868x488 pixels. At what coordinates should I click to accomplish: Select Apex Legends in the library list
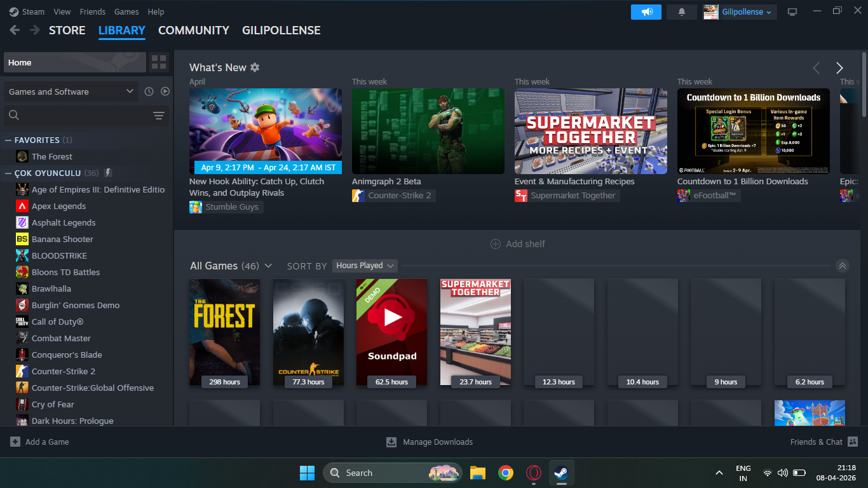pos(58,206)
